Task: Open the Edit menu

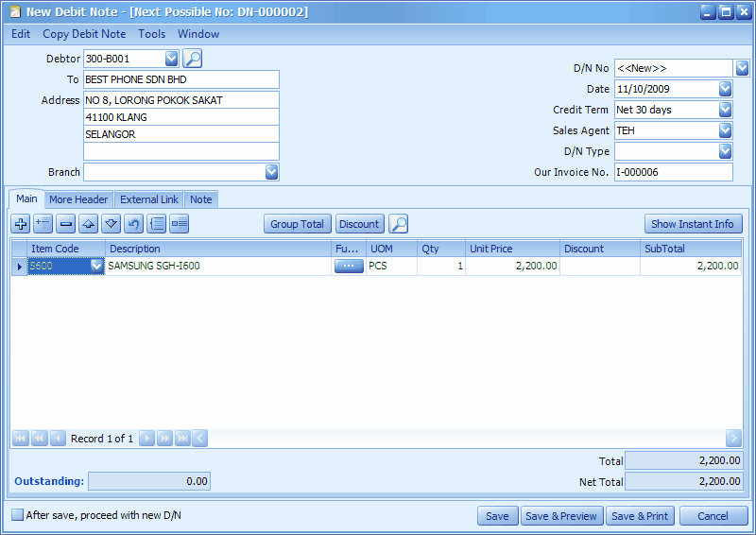Action: tap(21, 34)
